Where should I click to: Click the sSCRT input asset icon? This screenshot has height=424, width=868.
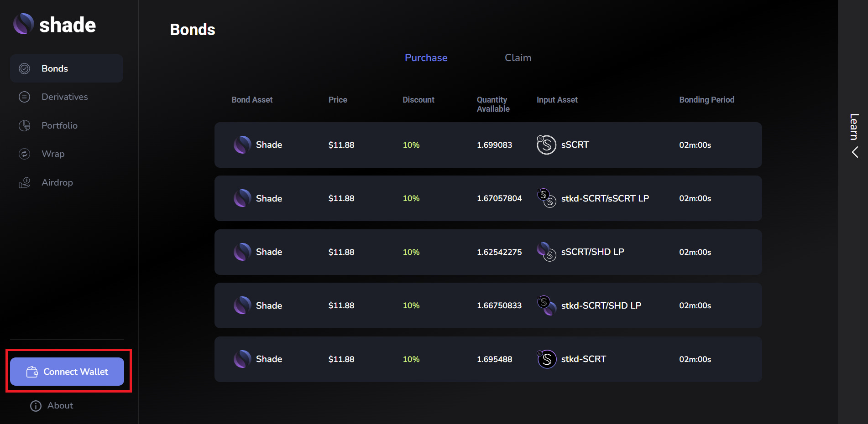tap(546, 145)
